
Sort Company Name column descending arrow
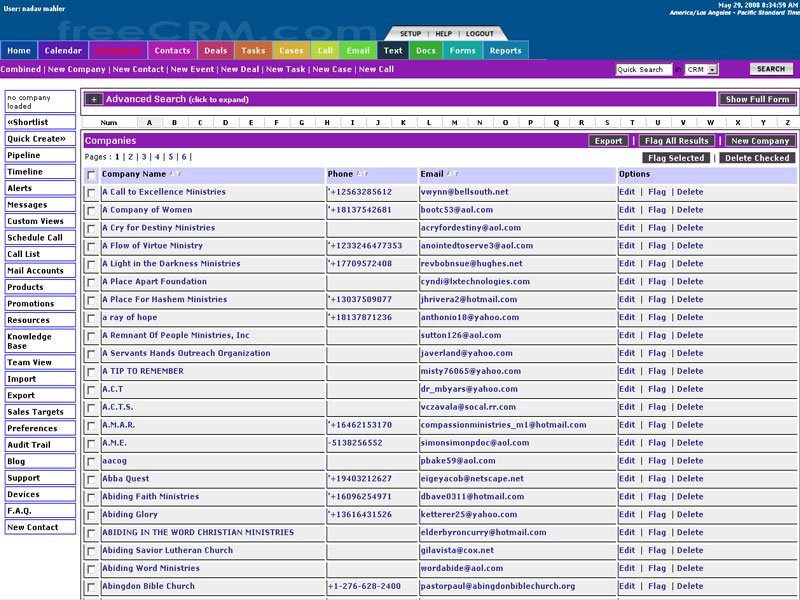tap(179, 174)
